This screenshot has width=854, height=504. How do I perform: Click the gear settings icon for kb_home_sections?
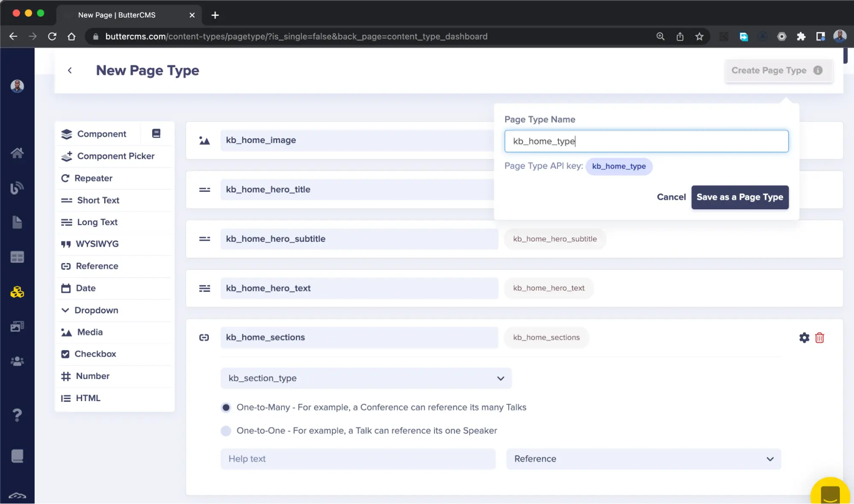(x=804, y=337)
